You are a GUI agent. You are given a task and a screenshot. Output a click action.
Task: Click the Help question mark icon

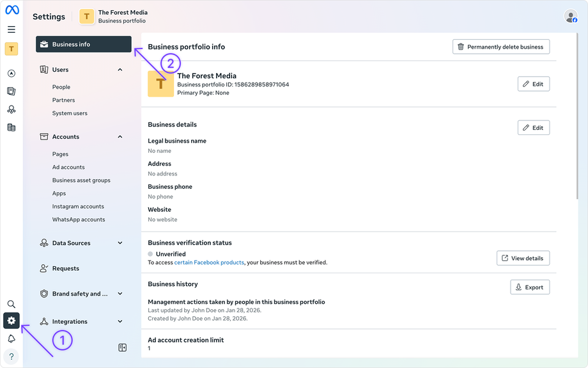pyautogui.click(x=12, y=356)
